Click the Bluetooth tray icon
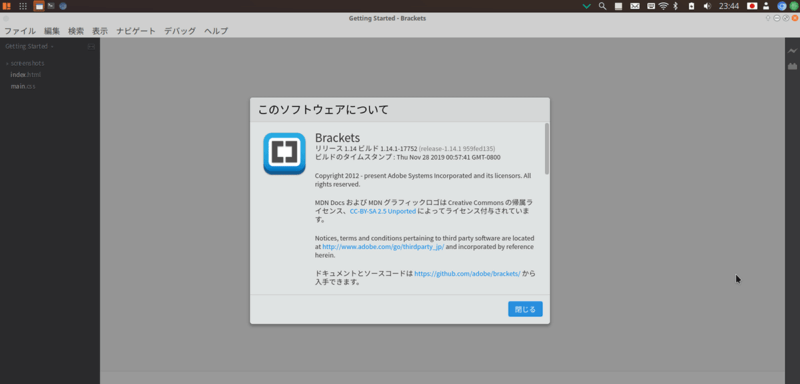This screenshot has height=384, width=800. [676, 6]
